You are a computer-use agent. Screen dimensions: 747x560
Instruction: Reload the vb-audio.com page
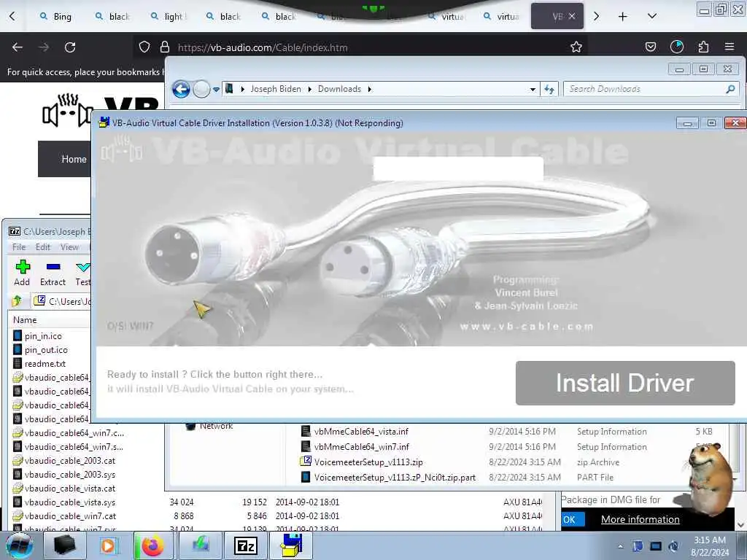[x=70, y=47]
